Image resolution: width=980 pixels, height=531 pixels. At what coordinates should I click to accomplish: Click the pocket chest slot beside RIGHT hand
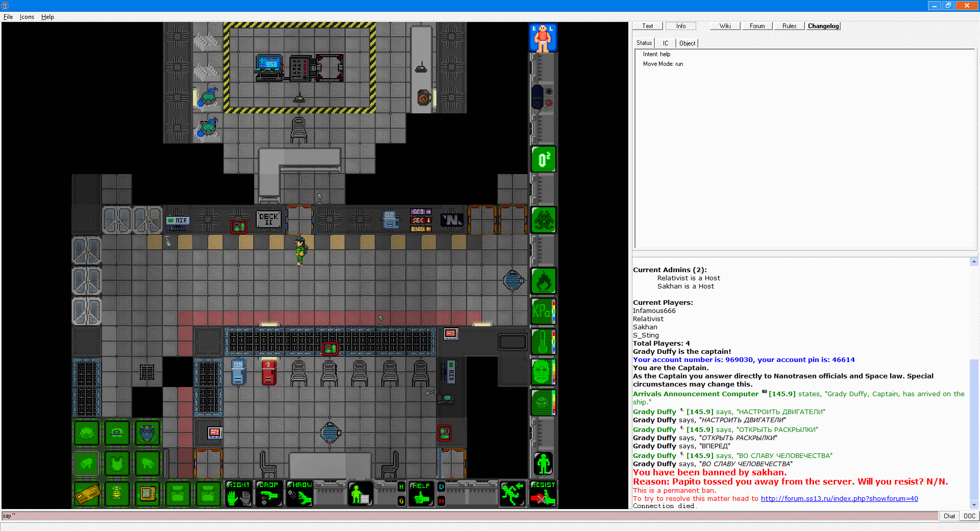click(208, 494)
